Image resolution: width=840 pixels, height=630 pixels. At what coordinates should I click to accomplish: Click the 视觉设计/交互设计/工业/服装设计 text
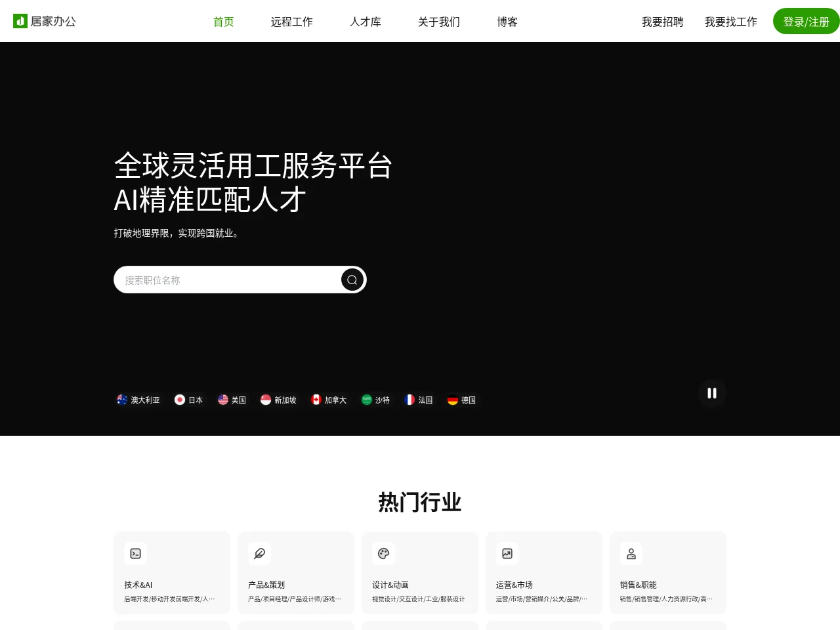419,598
